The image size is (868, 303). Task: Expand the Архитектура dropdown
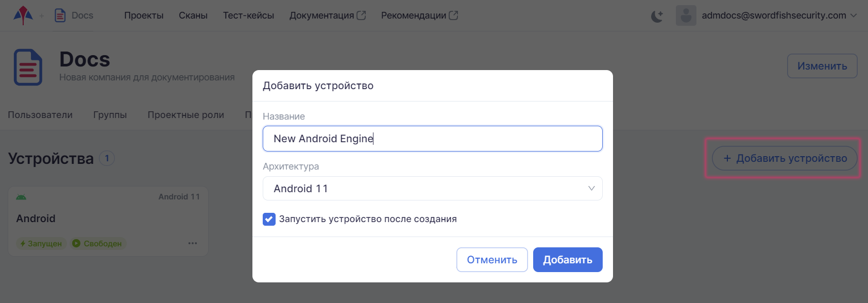click(432, 189)
